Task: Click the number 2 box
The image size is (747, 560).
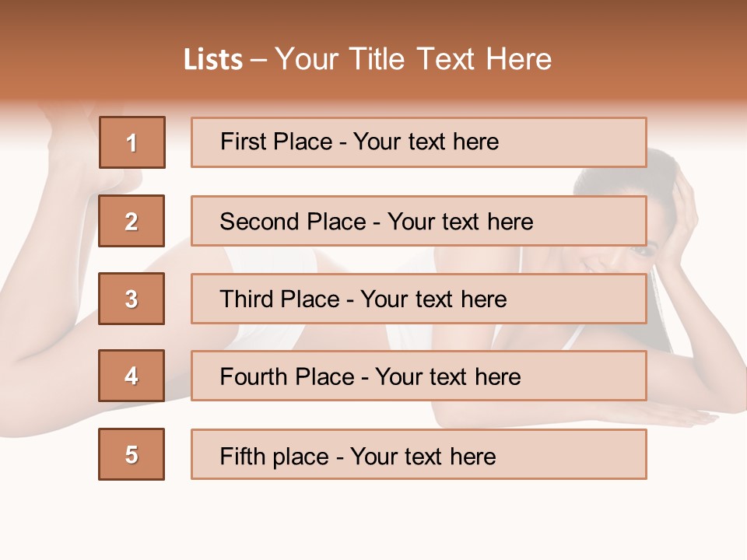Action: [132, 221]
